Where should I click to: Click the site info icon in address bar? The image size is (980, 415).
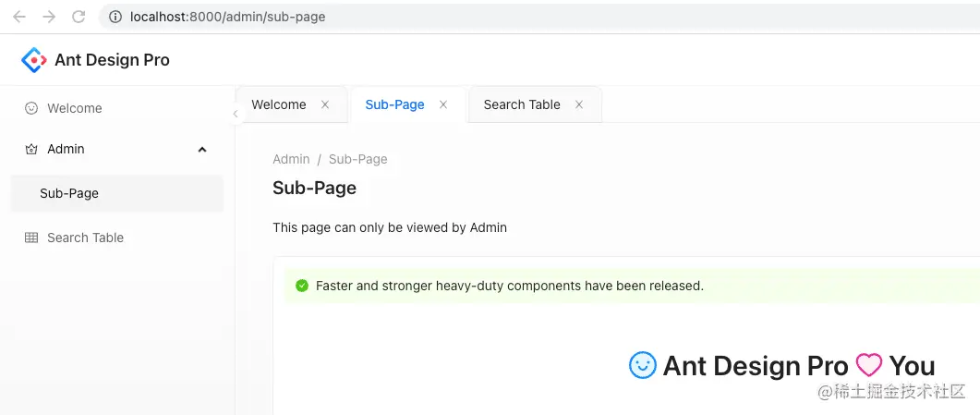[115, 17]
